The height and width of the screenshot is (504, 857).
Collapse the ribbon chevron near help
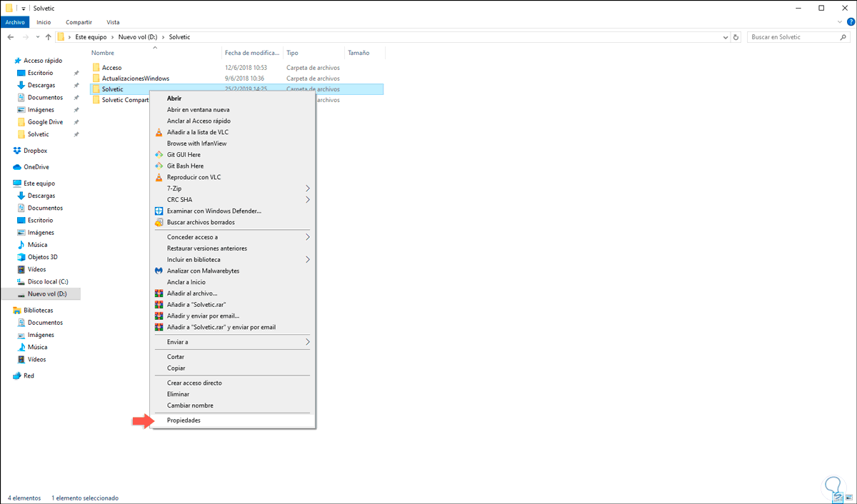point(841,22)
